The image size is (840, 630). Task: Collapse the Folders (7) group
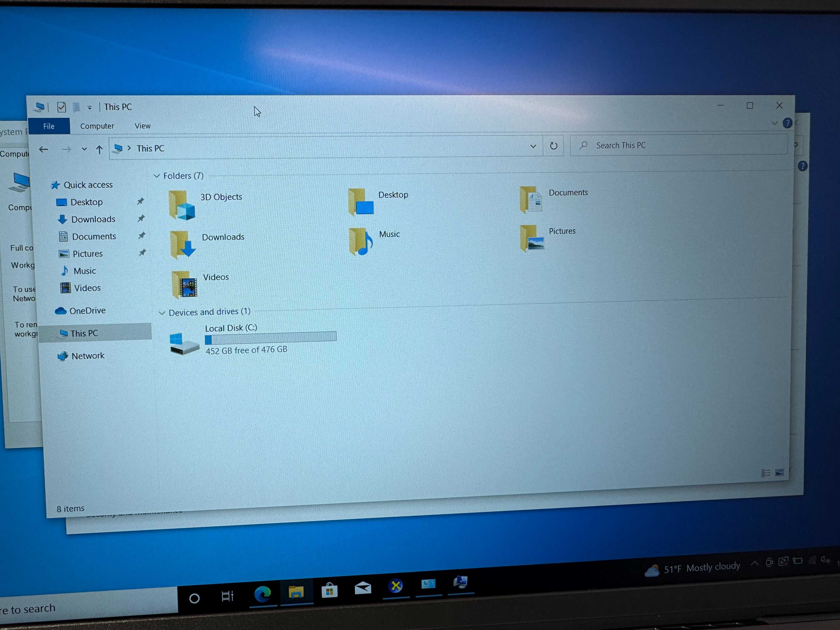click(156, 176)
